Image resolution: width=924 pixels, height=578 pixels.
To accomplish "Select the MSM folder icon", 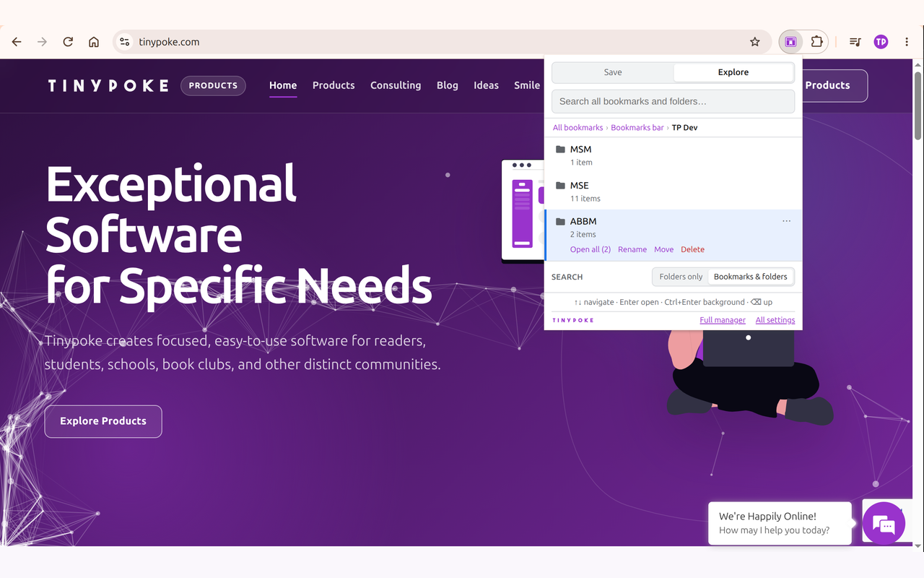I will [560, 150].
